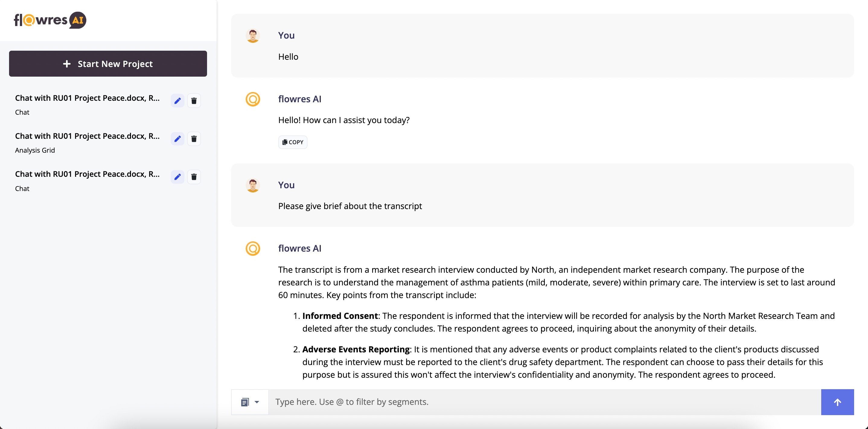Click the Start New Project button

[x=108, y=64]
